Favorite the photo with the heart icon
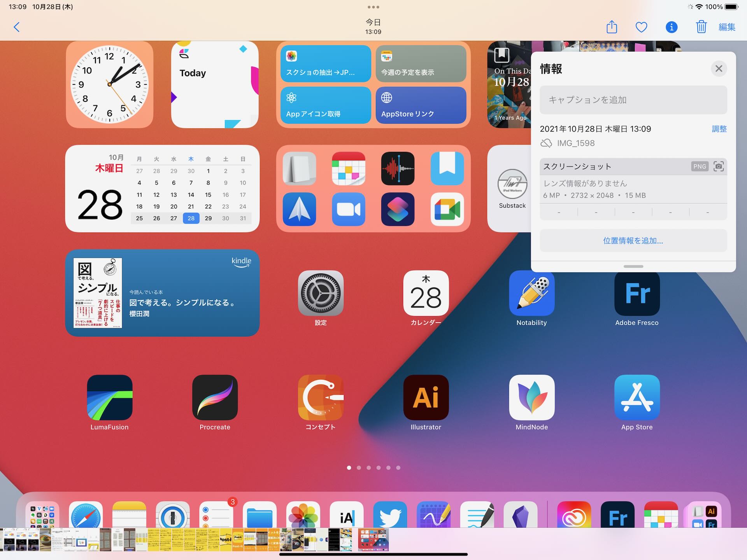Screen dimensions: 747x560 pyautogui.click(x=641, y=27)
